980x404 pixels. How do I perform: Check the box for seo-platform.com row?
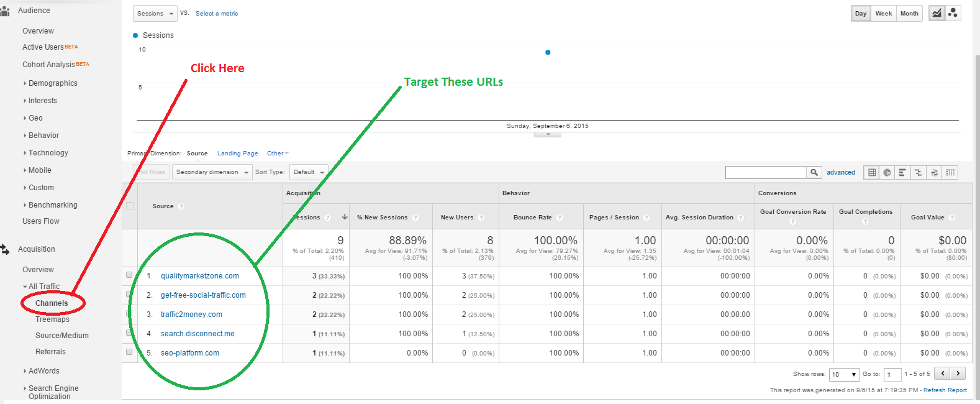click(129, 352)
